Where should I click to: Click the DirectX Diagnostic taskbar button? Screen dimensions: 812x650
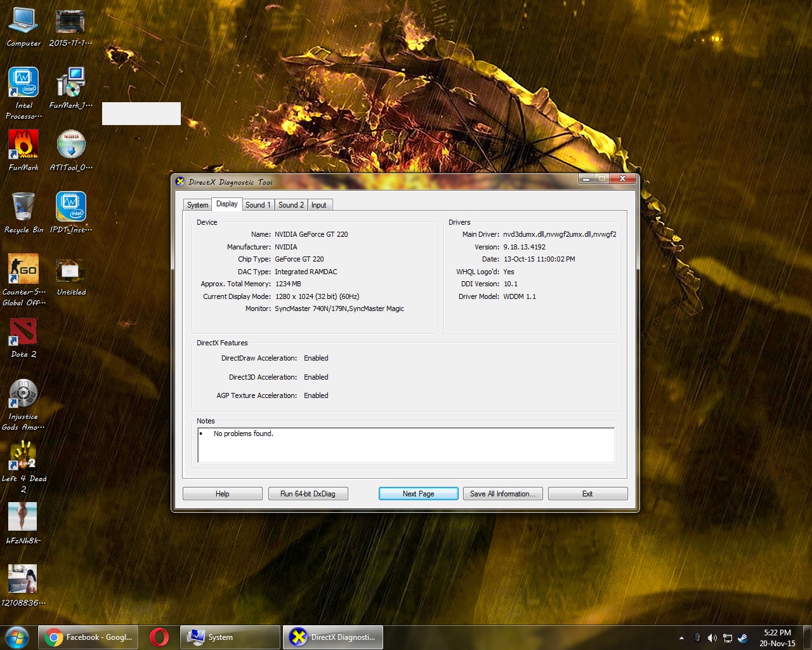pyautogui.click(x=333, y=637)
